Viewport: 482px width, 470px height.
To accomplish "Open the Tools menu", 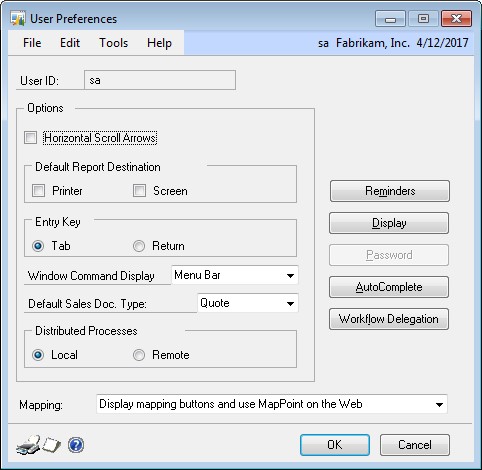I will [x=113, y=43].
